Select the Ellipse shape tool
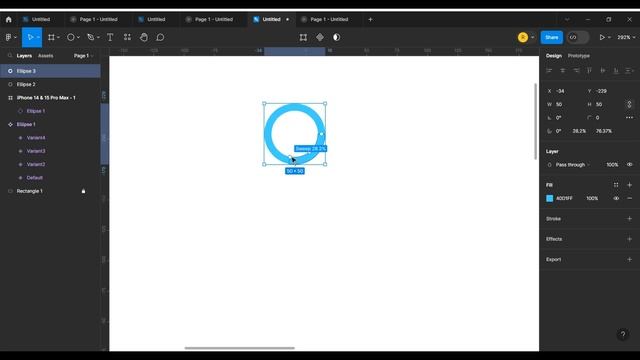The height and width of the screenshot is (360, 640). tap(71, 37)
